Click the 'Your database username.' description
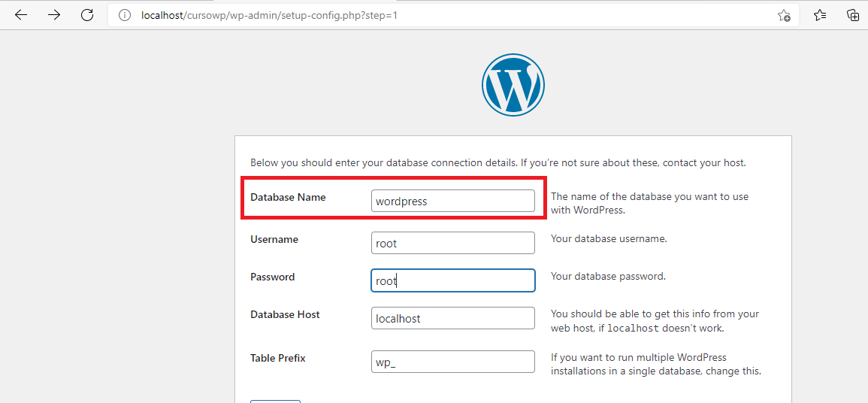868x403 pixels. click(609, 239)
